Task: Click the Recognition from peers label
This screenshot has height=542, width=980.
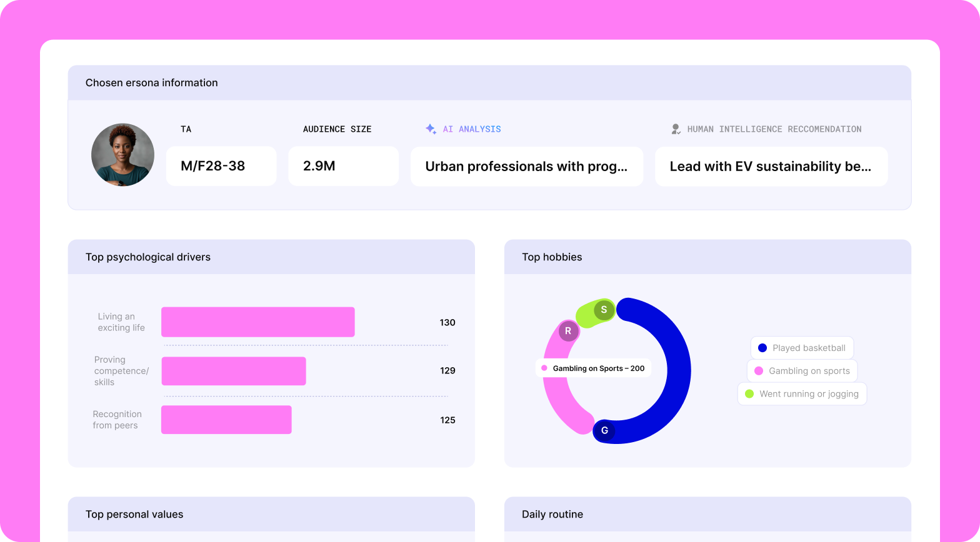Action: click(117, 420)
